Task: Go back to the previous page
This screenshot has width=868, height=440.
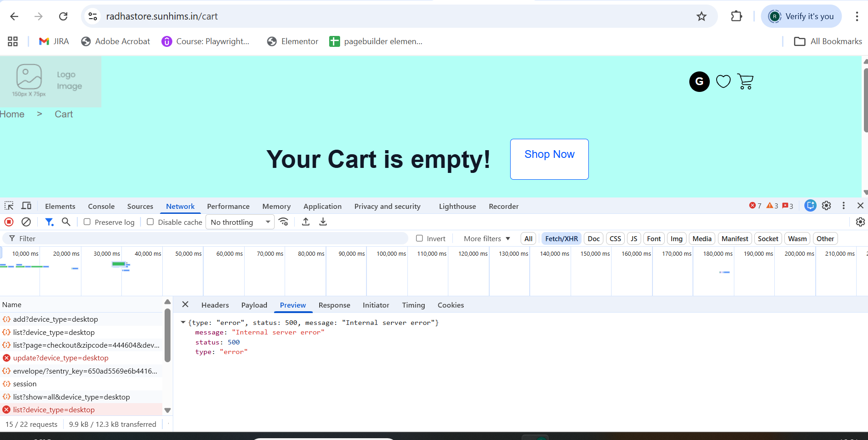Action: point(14,16)
